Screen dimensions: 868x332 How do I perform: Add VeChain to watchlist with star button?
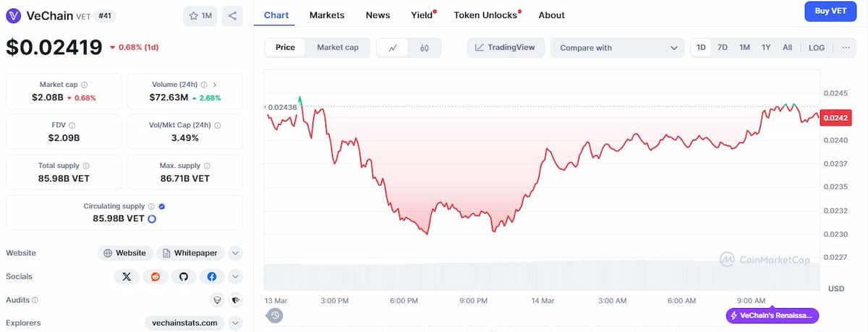point(200,15)
